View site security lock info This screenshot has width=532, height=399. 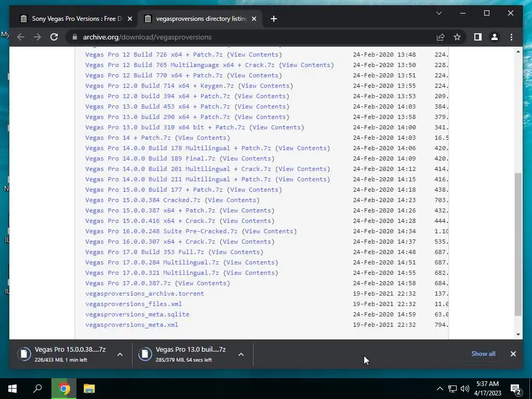75,37
